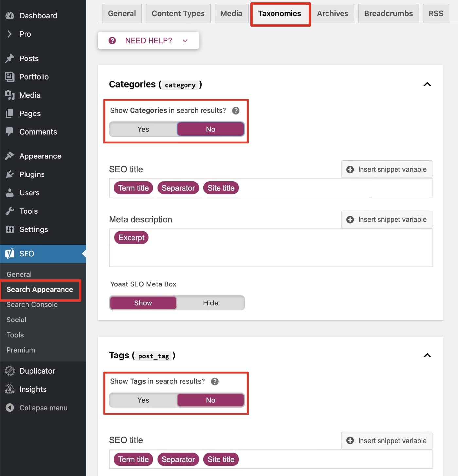This screenshot has height=476, width=458.
Task: Set Show Categories in search results to No
Action: (x=210, y=129)
